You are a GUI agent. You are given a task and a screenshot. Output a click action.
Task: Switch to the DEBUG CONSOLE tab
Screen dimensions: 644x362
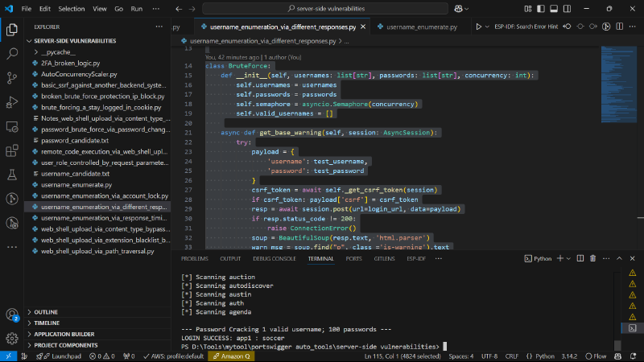275,258
